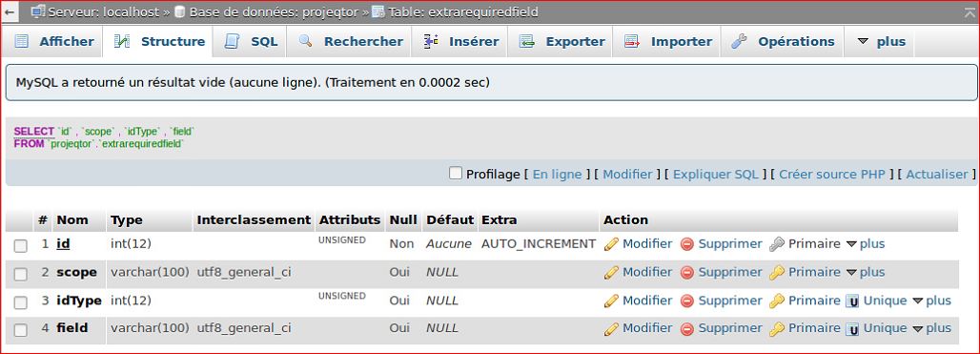Click the red Supprimer icon in idType row
Viewport: 980px width, 354px height.
pyautogui.click(x=687, y=301)
